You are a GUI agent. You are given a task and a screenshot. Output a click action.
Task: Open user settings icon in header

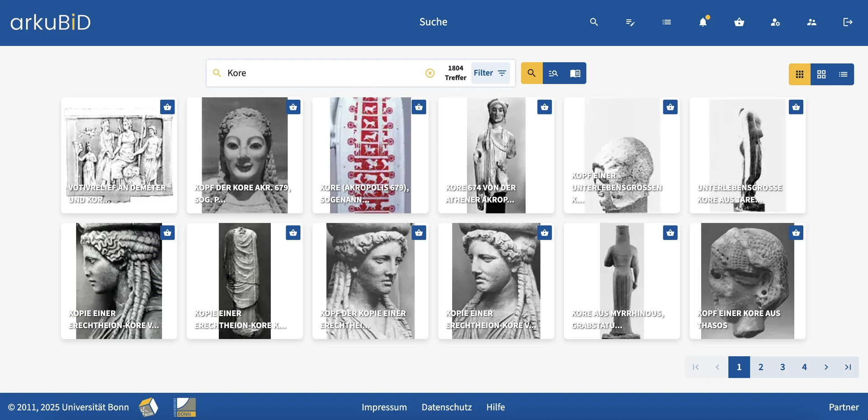(x=775, y=22)
